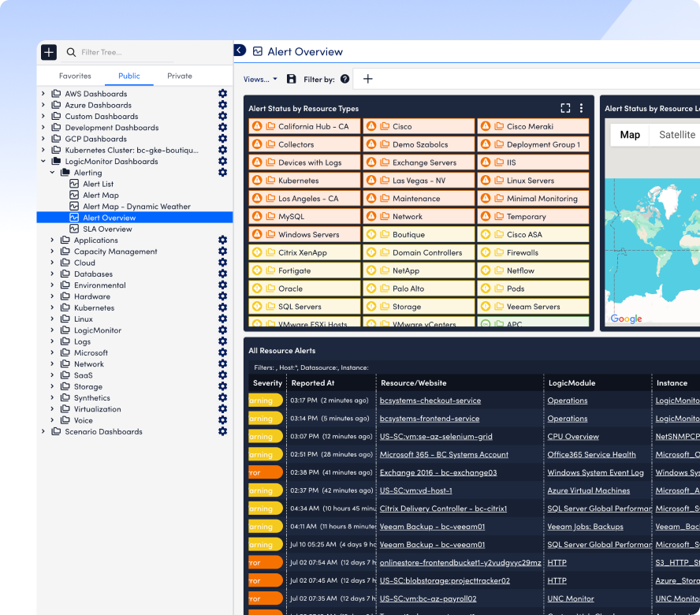Image resolution: width=700 pixels, height=615 pixels.
Task: Add a filter with the plus icon
Action: tap(368, 79)
